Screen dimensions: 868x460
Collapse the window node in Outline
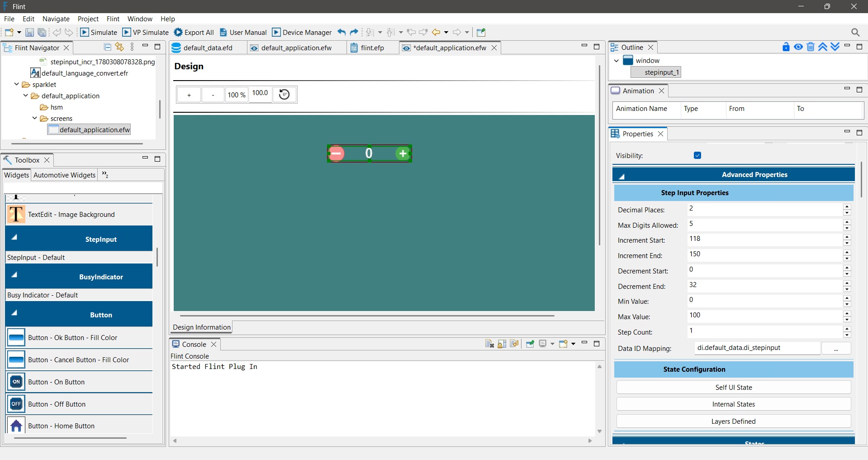[616, 60]
